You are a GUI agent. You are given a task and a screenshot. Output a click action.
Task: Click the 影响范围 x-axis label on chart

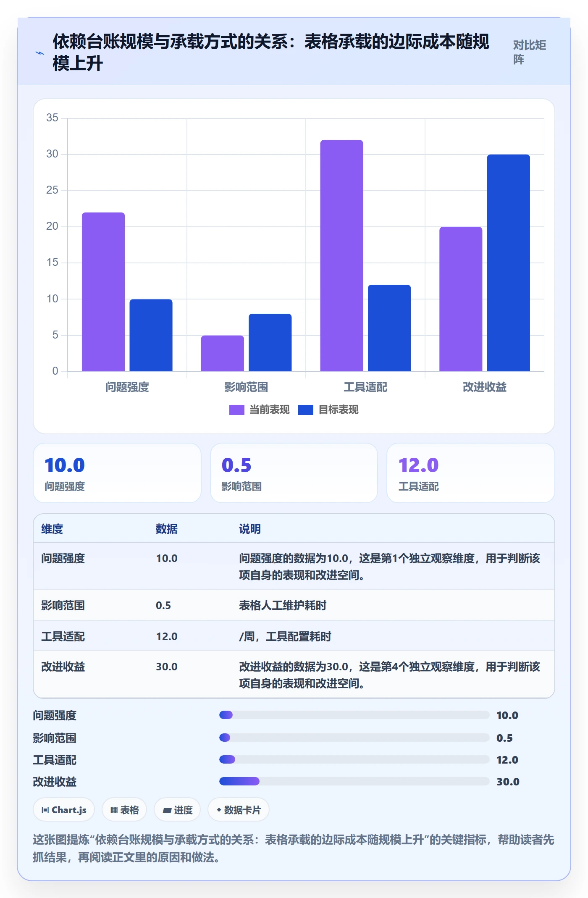(246, 387)
